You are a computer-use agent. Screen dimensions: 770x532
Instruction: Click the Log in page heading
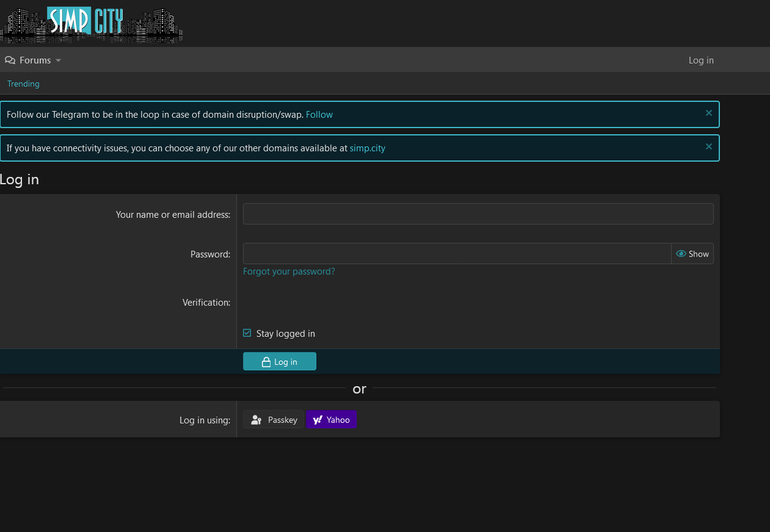(20, 179)
